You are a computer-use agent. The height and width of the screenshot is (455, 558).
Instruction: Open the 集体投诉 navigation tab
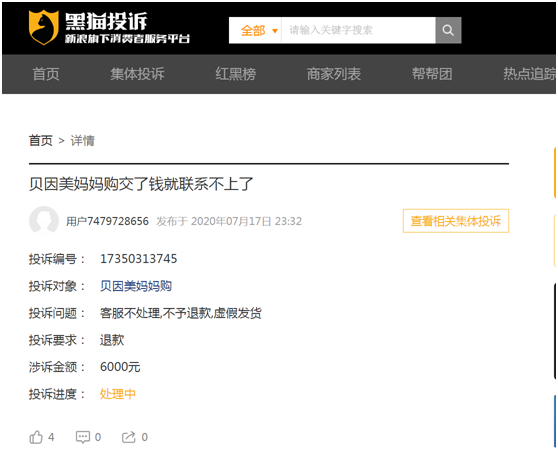(x=137, y=74)
